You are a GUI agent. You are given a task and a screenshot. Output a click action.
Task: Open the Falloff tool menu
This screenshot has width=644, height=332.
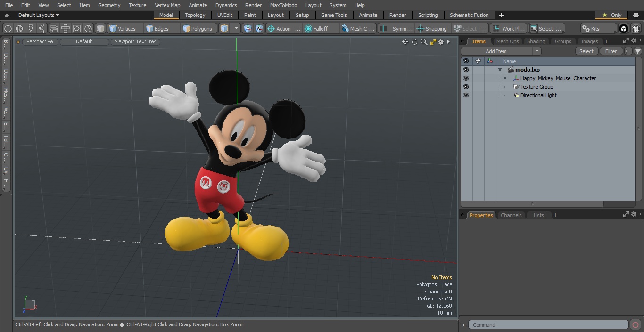321,29
